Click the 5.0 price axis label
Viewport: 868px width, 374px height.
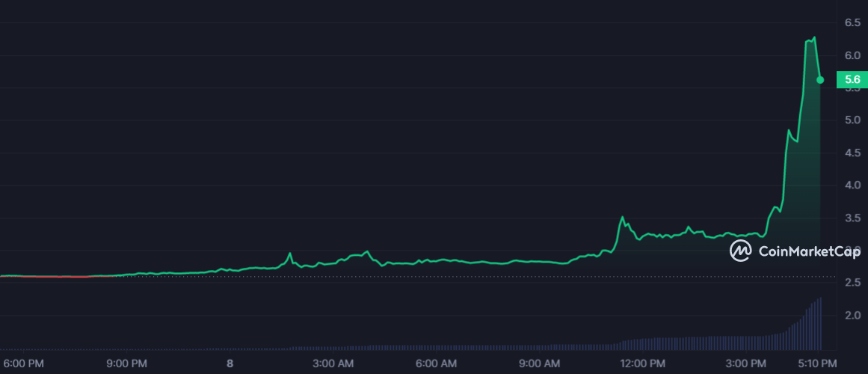[852, 120]
